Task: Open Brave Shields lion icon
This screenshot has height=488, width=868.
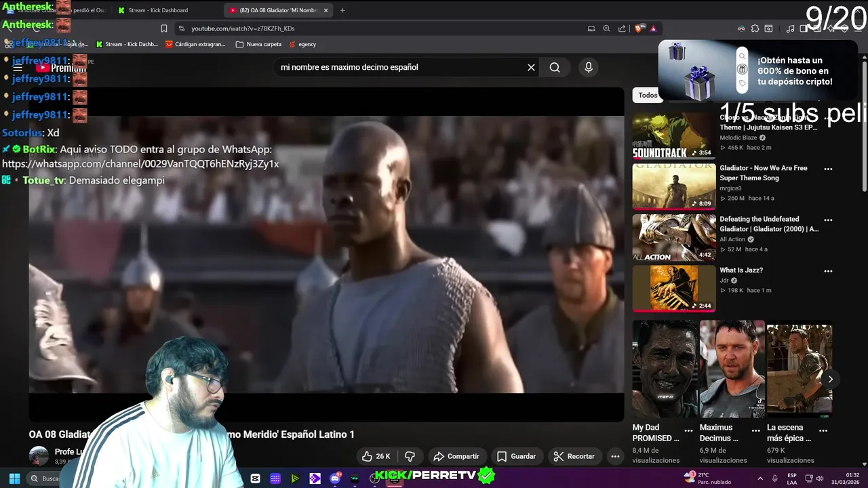Action: (x=640, y=28)
